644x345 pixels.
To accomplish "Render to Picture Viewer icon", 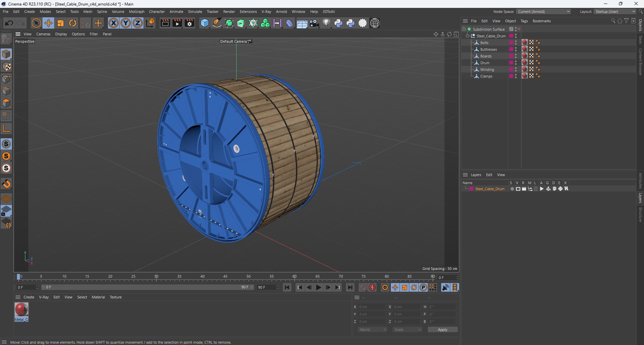I will (177, 23).
